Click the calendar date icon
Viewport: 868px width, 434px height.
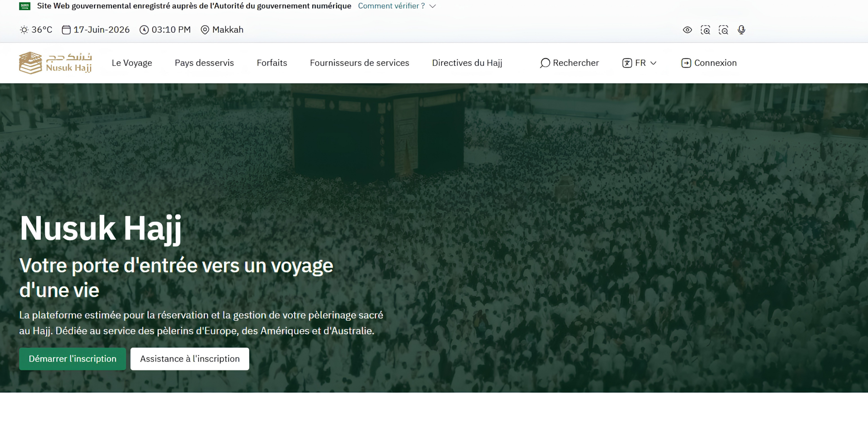point(66,30)
